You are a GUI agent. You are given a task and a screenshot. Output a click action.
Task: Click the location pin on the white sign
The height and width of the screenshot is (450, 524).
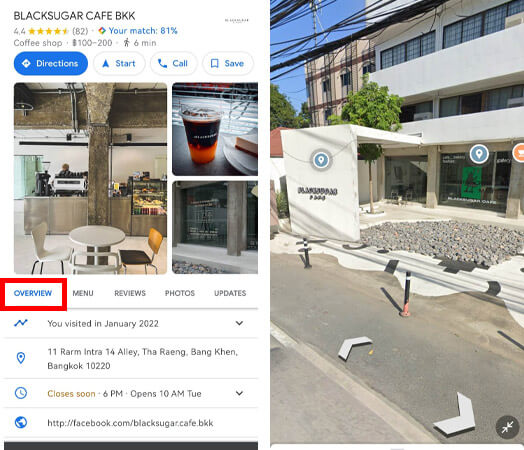pos(321,160)
